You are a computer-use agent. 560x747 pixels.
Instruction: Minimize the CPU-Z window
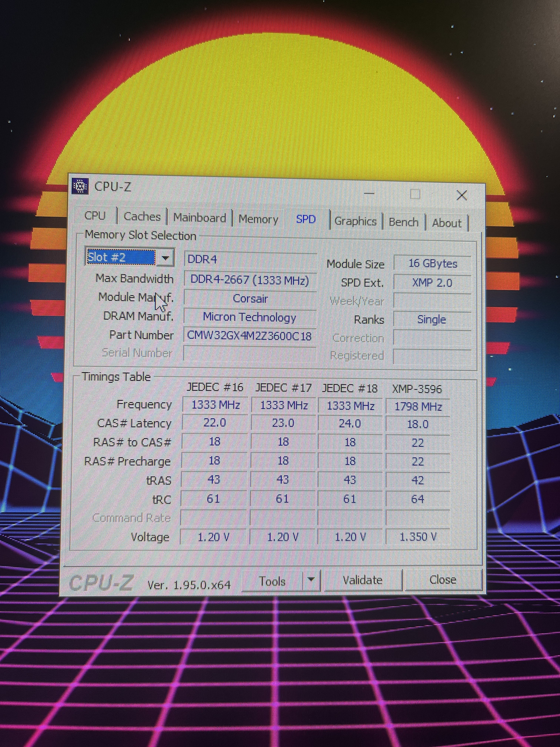370,193
